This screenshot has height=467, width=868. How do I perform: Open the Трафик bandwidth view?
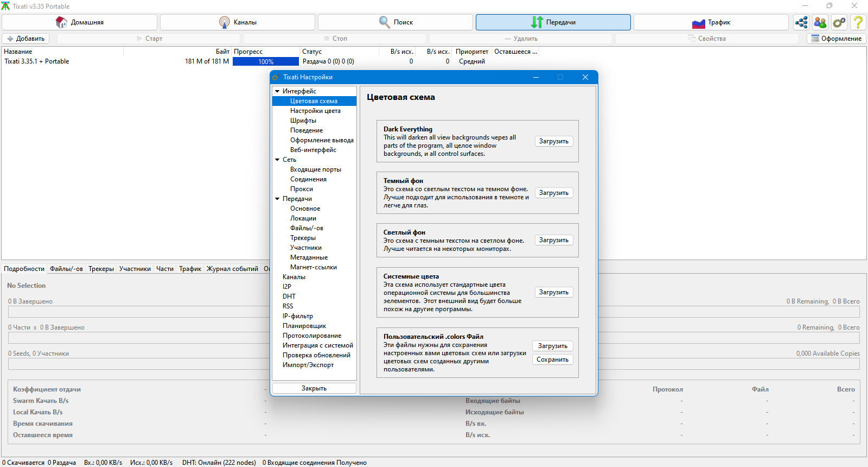[x=711, y=22]
